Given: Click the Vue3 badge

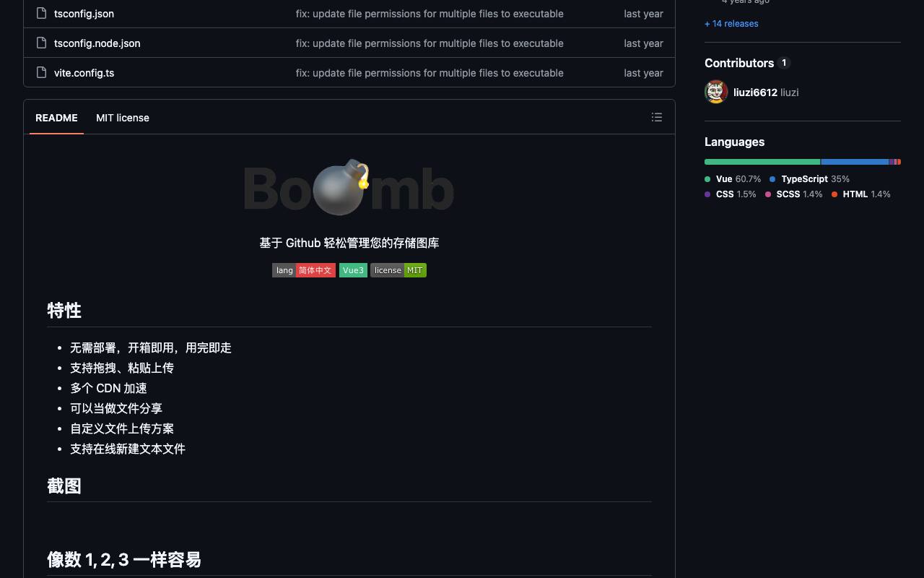Looking at the screenshot, I should click(353, 270).
